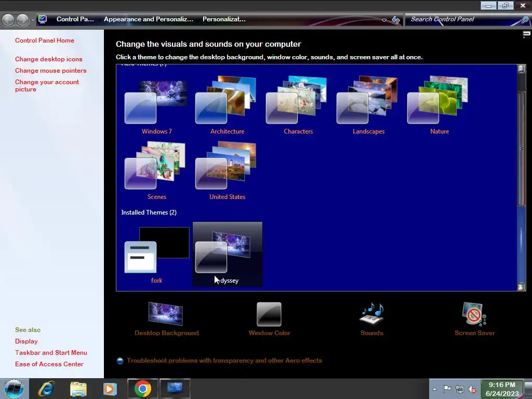Image resolution: width=532 pixels, height=399 pixels.
Task: Click the Back navigation arrow
Action: [8, 20]
